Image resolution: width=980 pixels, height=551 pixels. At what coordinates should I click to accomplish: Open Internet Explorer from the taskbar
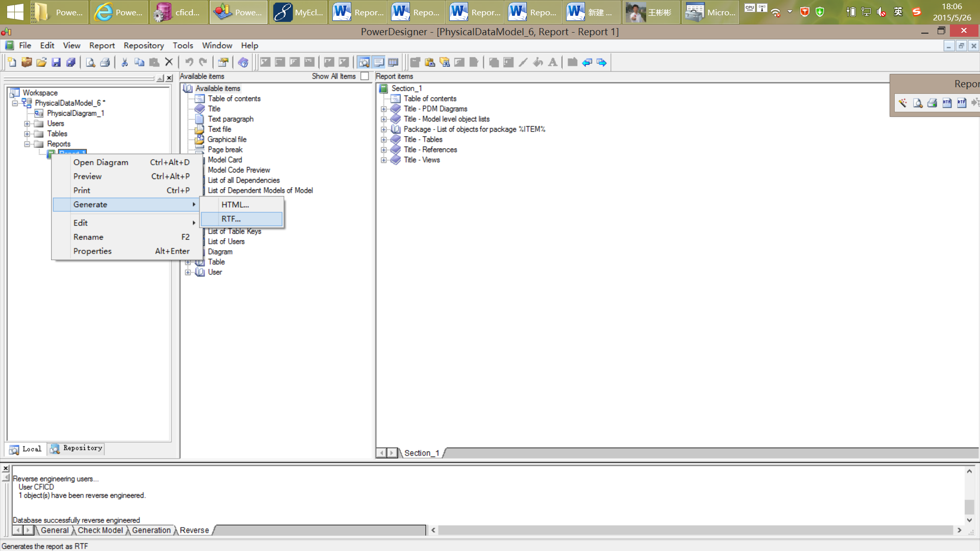[x=119, y=12]
